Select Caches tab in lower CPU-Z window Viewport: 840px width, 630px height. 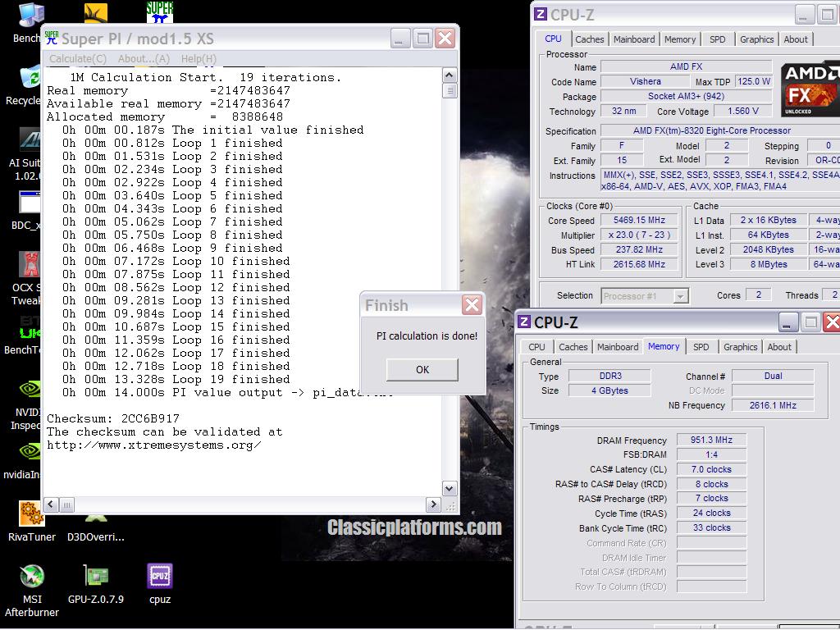573,347
